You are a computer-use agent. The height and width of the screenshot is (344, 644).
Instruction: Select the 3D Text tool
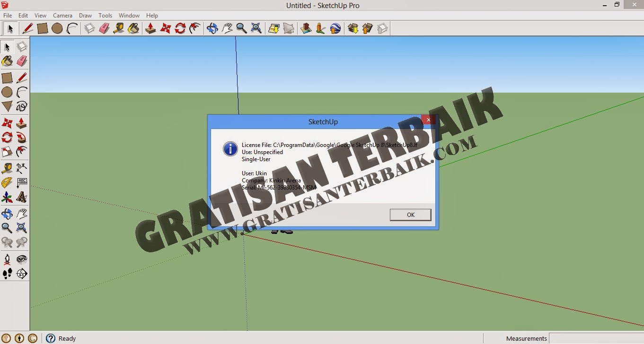[22, 197]
